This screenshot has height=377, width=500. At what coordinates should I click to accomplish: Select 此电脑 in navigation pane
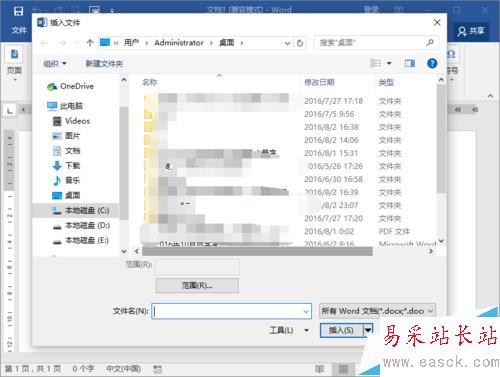point(65,106)
